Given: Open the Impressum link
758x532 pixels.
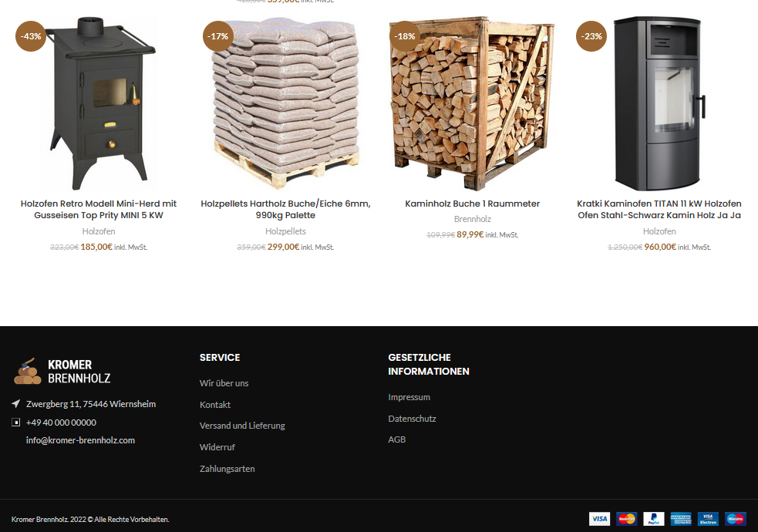Looking at the screenshot, I should pos(409,397).
